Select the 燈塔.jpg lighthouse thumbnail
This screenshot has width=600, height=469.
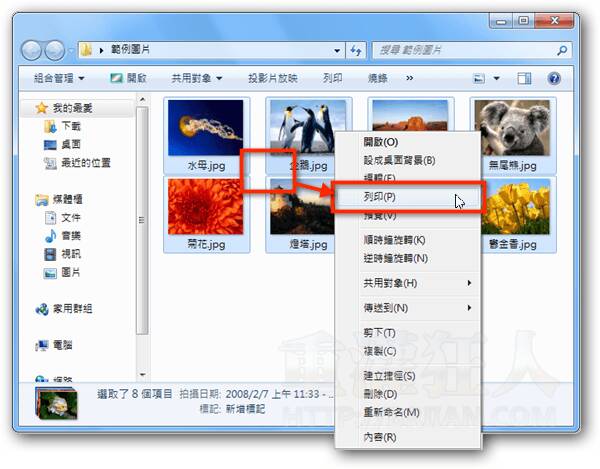(x=301, y=208)
